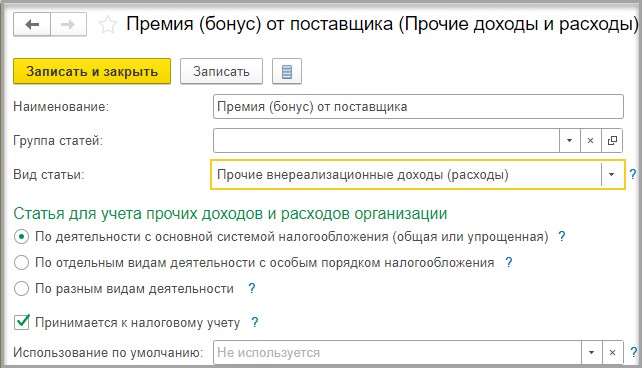
Task: Click the Использование по умолчанию field
Action: [397, 352]
